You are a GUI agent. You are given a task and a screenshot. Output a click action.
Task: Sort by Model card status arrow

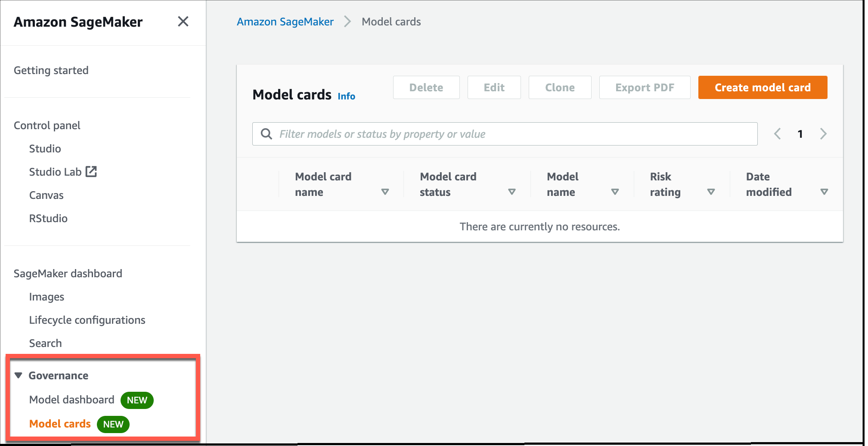point(512,192)
